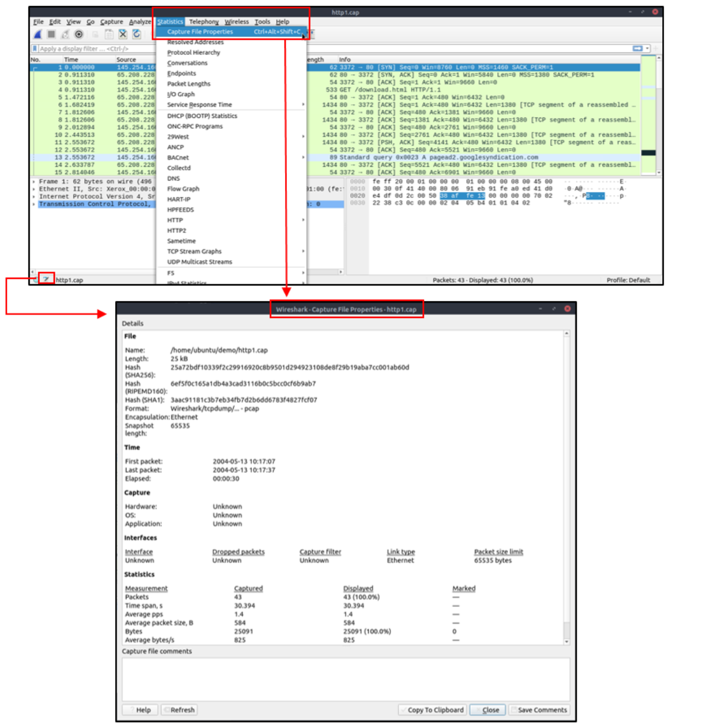The width and height of the screenshot is (711, 728).
Task: Click Profile: Default in status bar
Action: point(628,280)
